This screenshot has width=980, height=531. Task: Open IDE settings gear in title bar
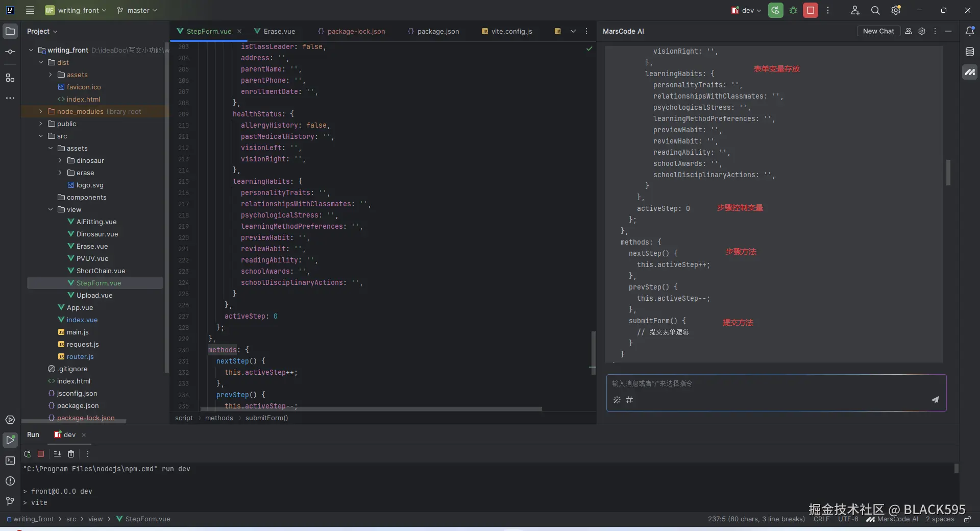896,10
